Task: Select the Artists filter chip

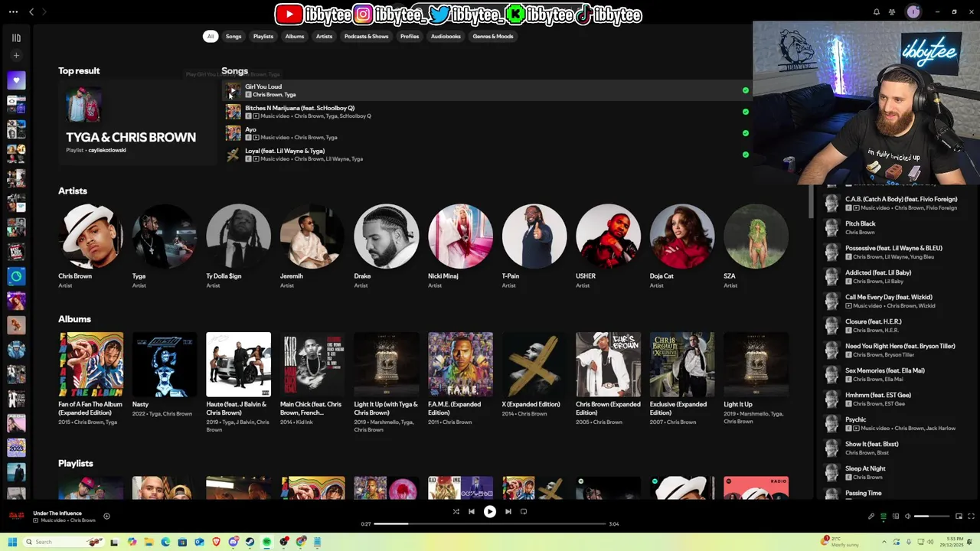Action: [x=325, y=36]
